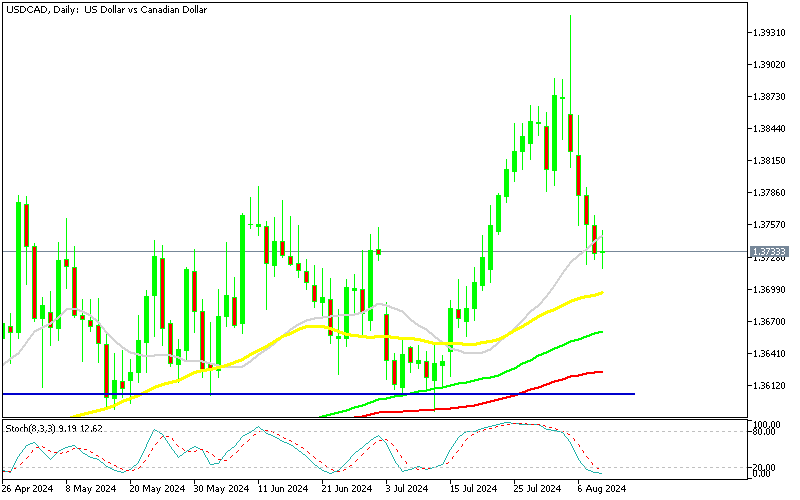
Task: Click the stochastic 80.00 level label
Action: (x=765, y=432)
